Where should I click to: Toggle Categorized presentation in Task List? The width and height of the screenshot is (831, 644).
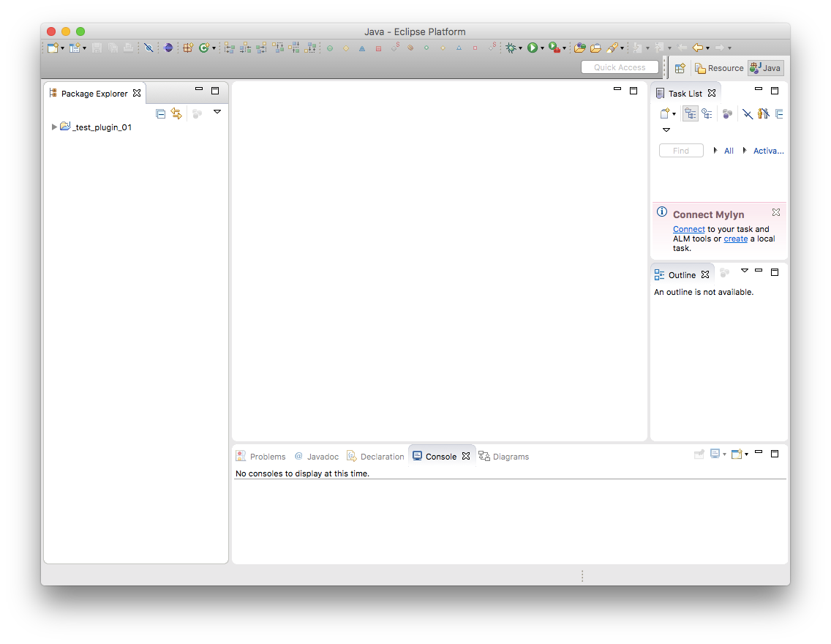(690, 113)
